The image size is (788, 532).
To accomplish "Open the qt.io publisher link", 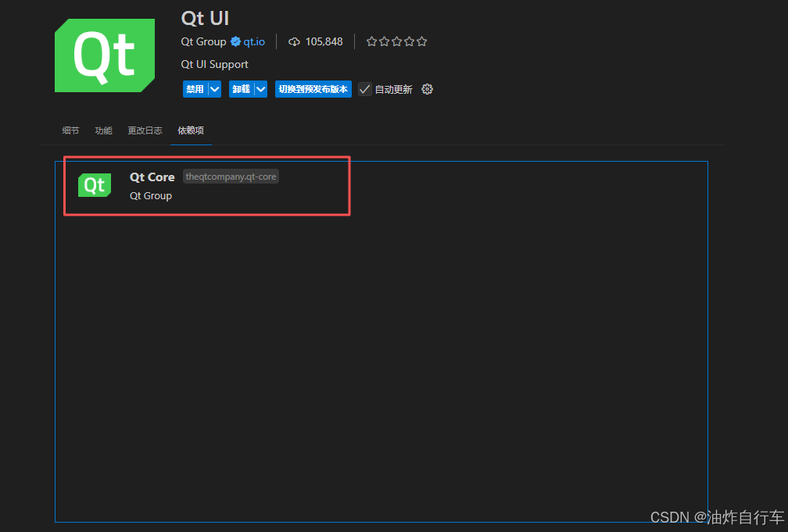I will pos(254,41).
